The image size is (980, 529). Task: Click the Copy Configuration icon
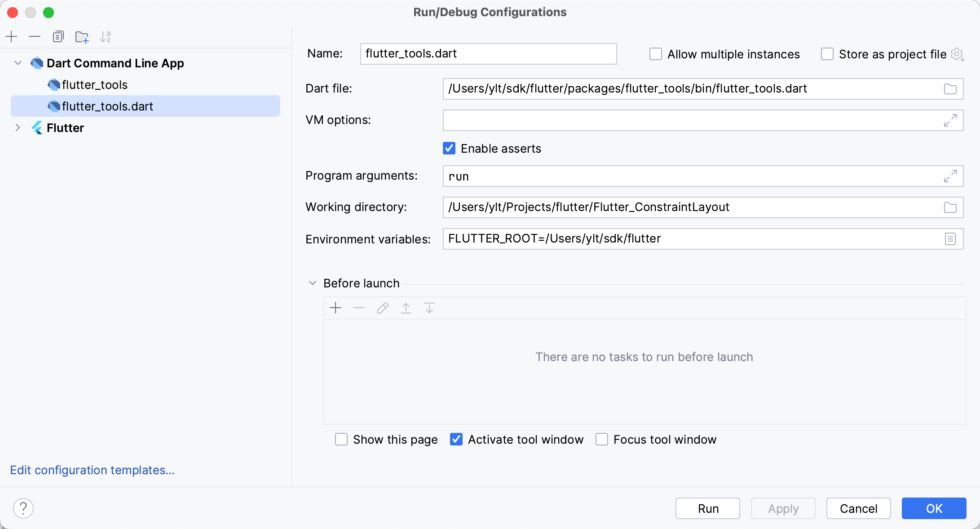pyautogui.click(x=58, y=36)
